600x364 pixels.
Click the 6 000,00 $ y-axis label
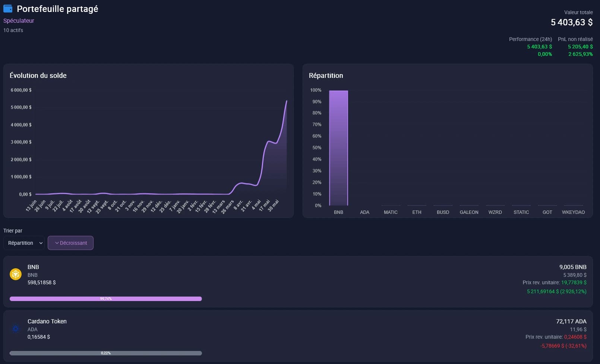point(21,90)
